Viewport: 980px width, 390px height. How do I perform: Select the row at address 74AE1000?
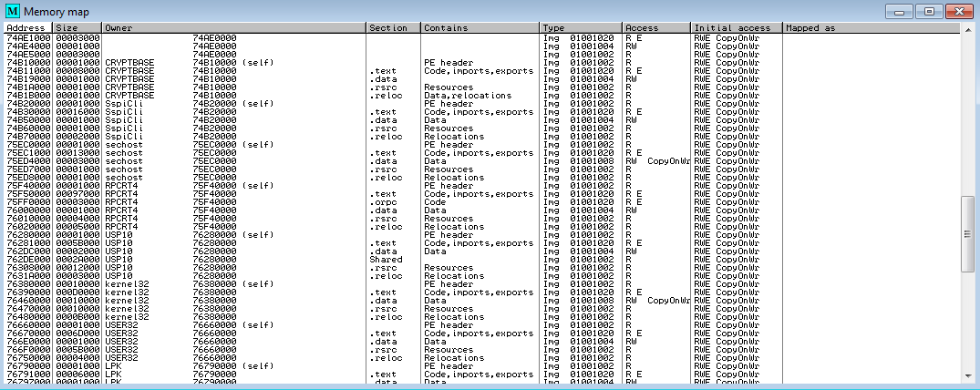pyautogui.click(x=482, y=38)
